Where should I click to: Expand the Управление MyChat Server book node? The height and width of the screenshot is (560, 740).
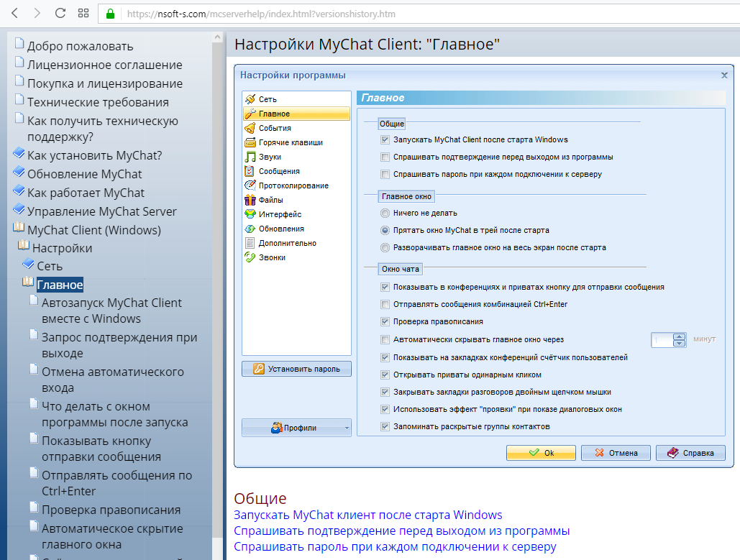click(x=19, y=209)
